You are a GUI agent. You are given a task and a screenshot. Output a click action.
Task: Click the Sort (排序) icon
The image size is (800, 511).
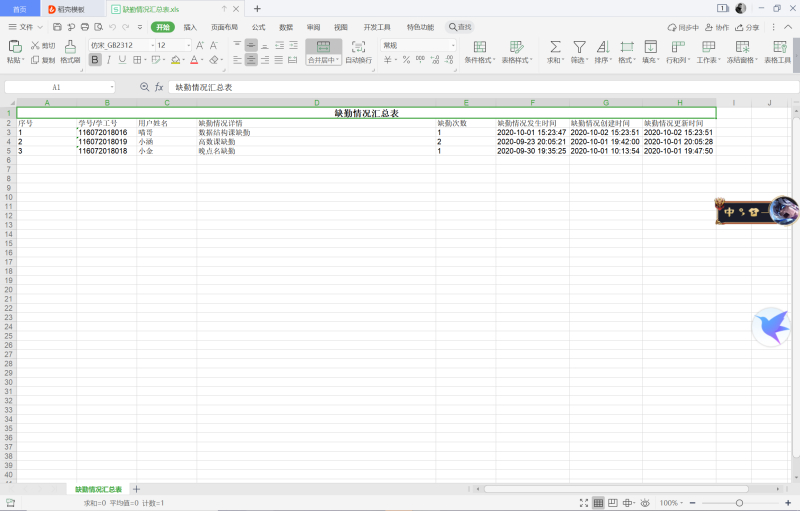click(x=603, y=47)
